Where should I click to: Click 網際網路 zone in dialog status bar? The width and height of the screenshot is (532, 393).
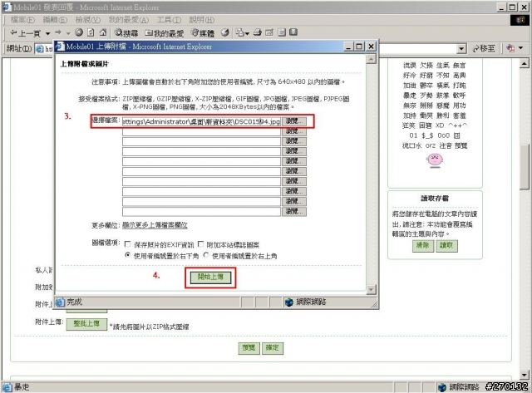pos(306,302)
